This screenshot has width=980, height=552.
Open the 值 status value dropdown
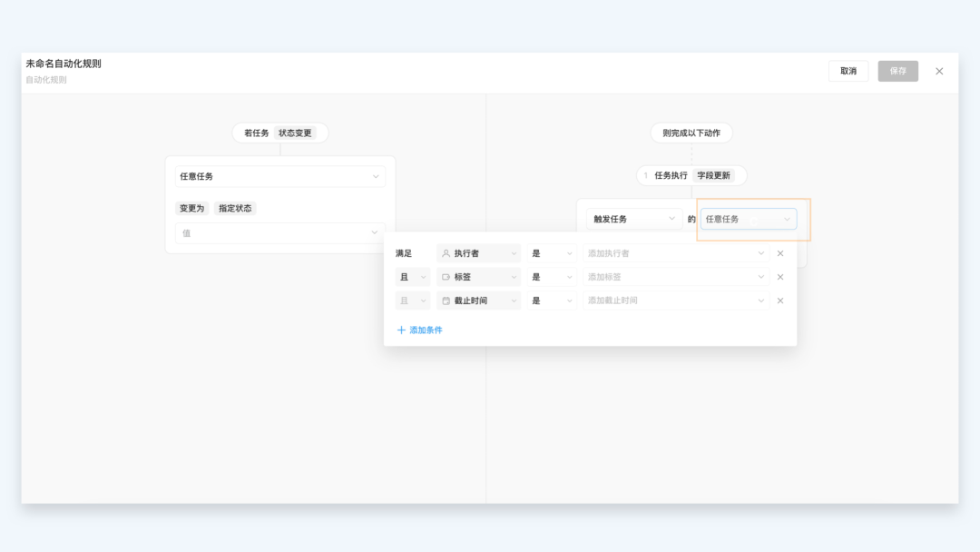[x=279, y=233]
